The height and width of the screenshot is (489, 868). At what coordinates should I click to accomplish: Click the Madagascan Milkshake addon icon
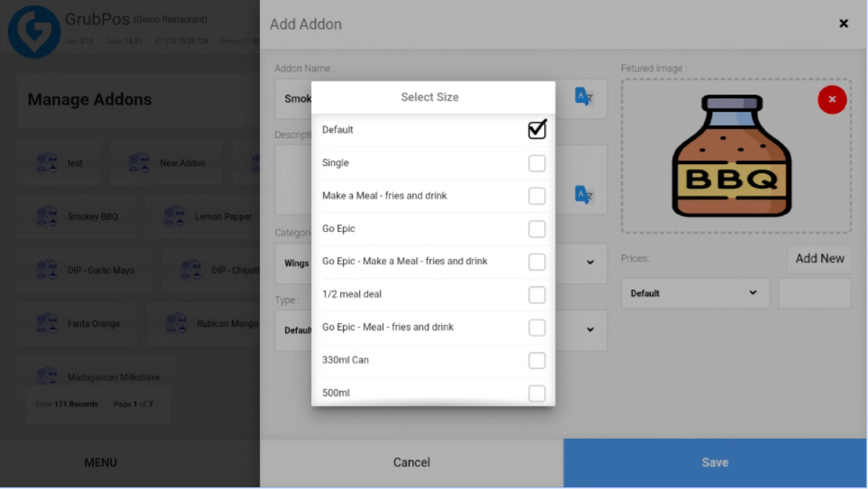point(47,376)
